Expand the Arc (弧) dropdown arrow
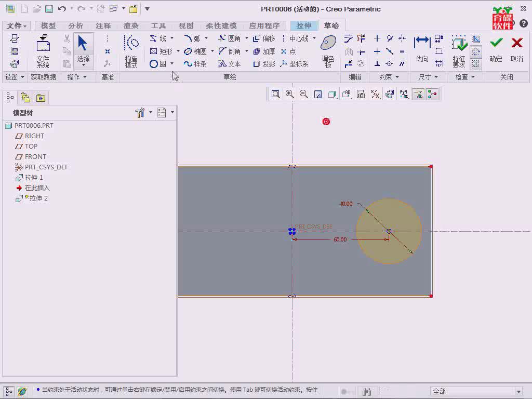Viewport: 532px width, 399px height. (x=206, y=38)
